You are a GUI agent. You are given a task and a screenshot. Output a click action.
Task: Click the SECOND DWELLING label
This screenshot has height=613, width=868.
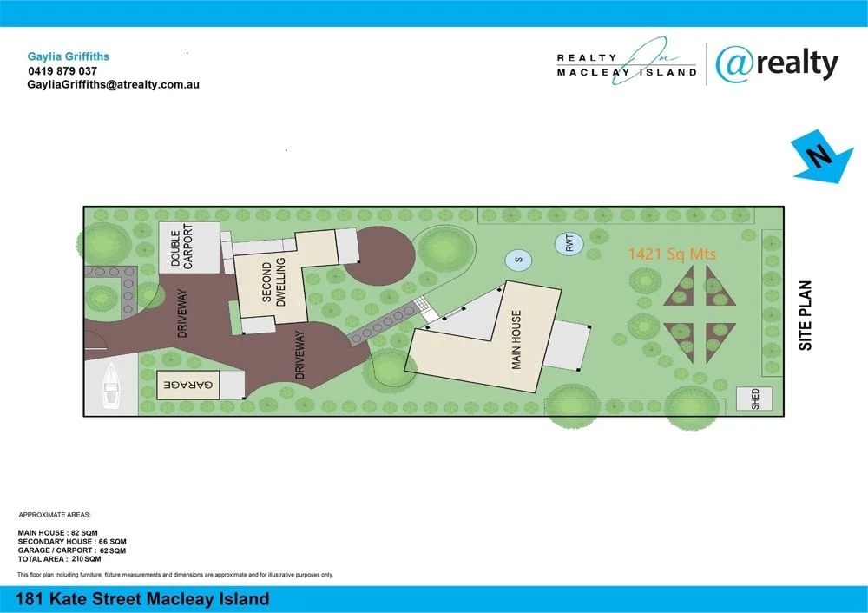(x=273, y=282)
